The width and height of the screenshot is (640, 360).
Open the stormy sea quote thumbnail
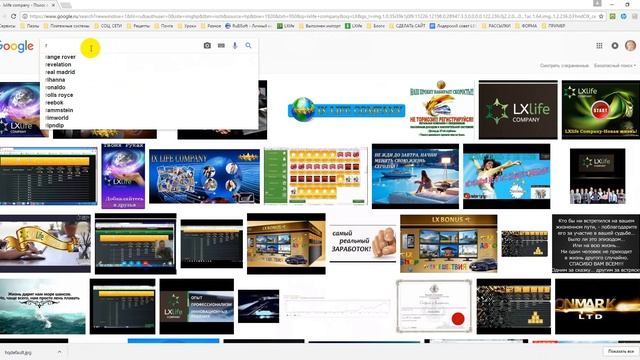tap(42, 307)
